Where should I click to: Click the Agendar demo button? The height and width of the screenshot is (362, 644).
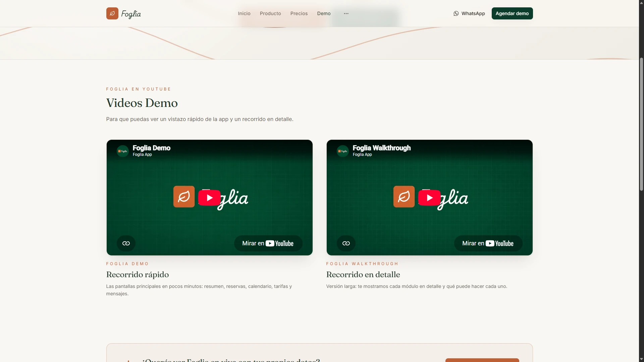(512, 13)
